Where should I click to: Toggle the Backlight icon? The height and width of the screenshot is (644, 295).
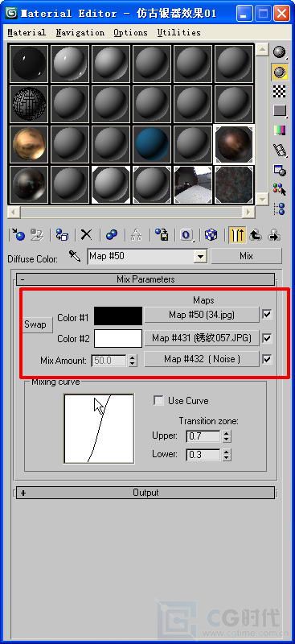coord(280,72)
